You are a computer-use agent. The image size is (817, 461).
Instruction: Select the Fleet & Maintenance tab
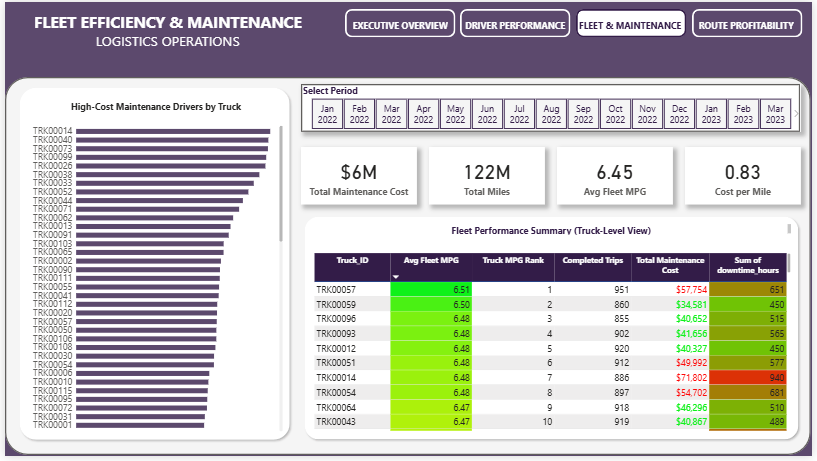(630, 24)
